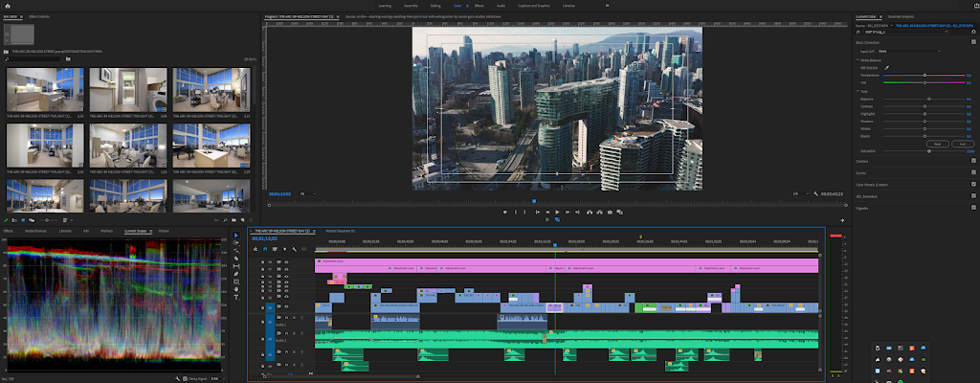Open the Essential Graphics tab
Screen dimensions: 980x383
click(902, 17)
